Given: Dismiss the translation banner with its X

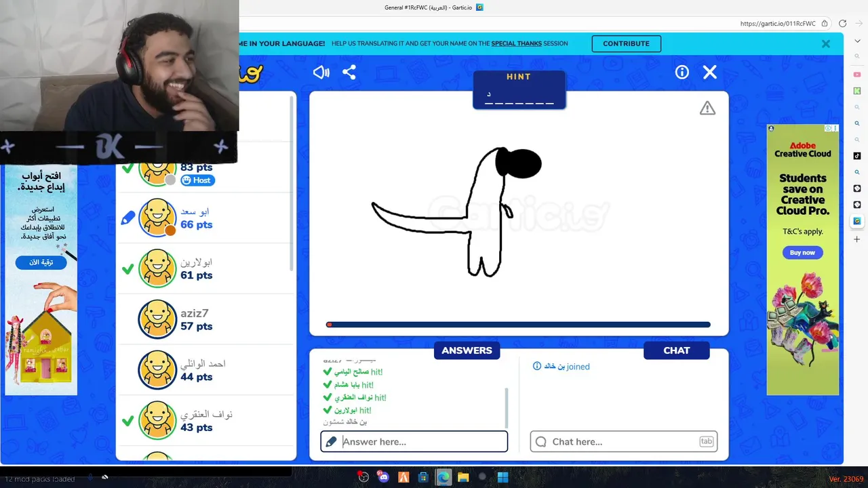Looking at the screenshot, I should (826, 43).
